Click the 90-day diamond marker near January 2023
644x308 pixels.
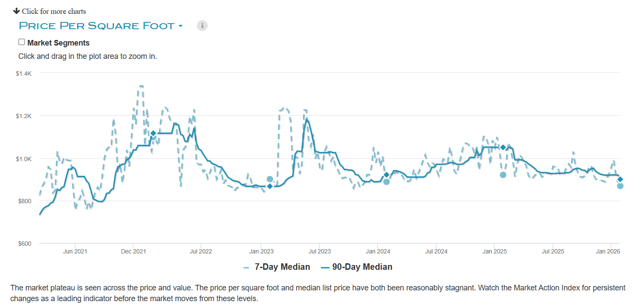[270, 186]
